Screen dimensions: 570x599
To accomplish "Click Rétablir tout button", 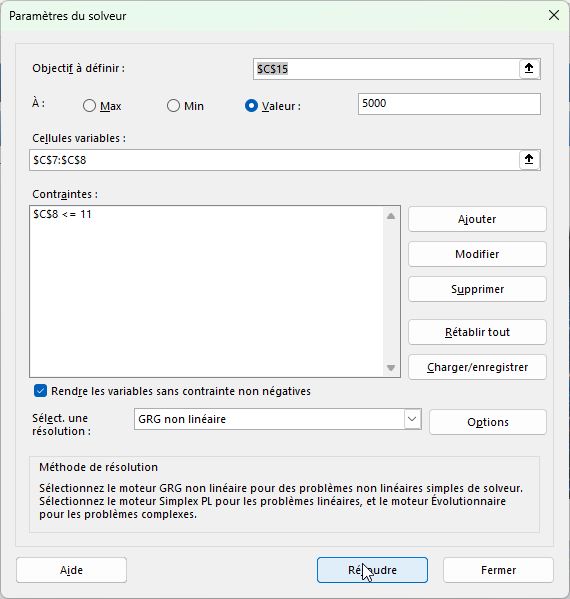I will [x=477, y=332].
